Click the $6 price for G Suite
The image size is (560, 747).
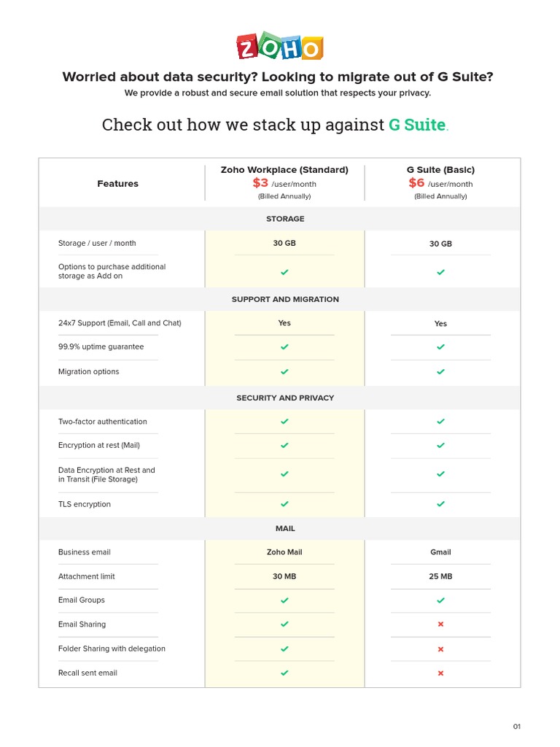[416, 183]
